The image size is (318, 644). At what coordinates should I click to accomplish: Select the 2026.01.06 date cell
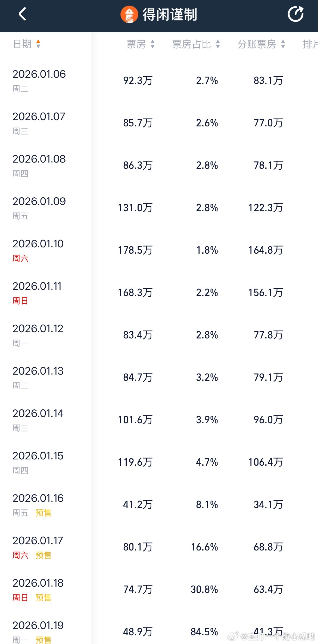click(x=39, y=80)
